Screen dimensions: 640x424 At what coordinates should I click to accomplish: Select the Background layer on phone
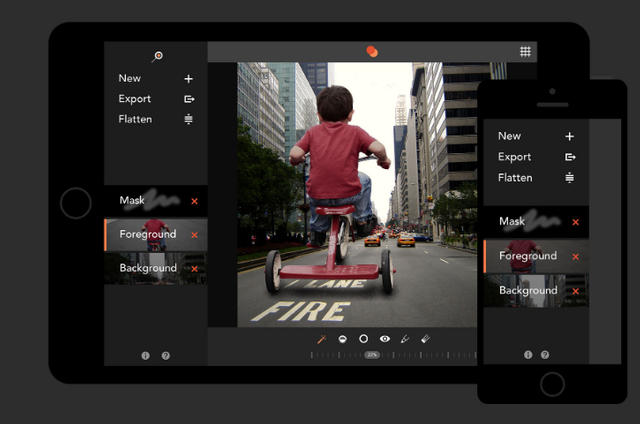point(536,291)
